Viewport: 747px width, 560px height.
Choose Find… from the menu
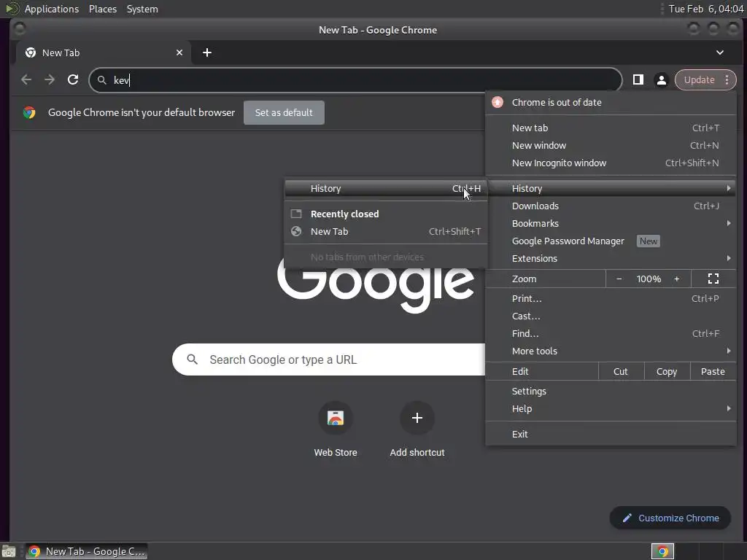pos(611,334)
